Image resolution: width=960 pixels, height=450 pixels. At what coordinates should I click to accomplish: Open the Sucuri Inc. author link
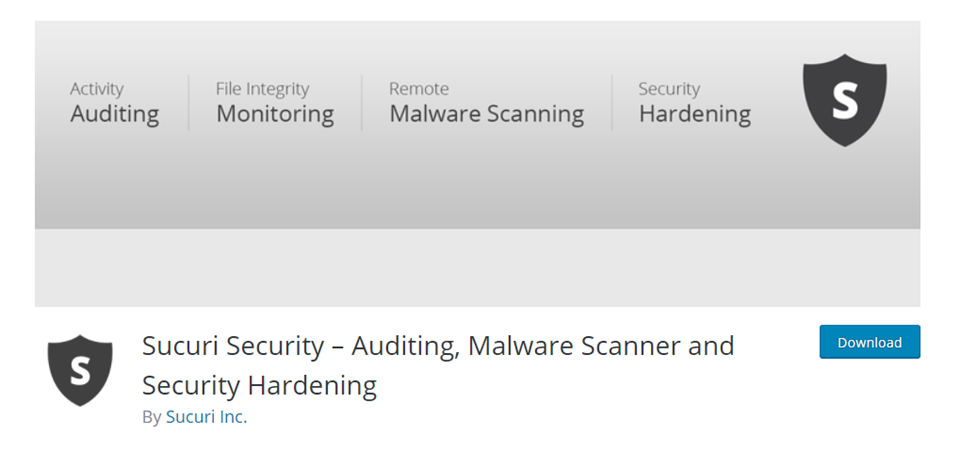206,417
